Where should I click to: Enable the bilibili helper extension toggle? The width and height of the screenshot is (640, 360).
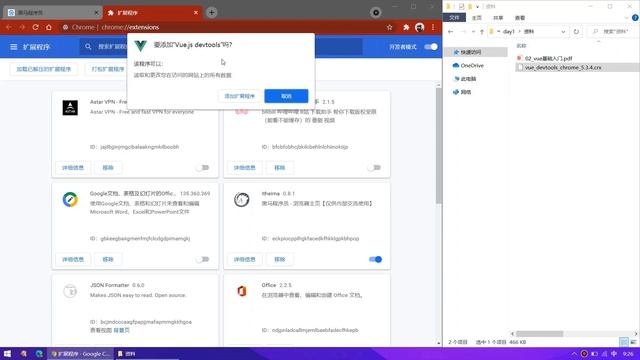pyautogui.click(x=374, y=167)
